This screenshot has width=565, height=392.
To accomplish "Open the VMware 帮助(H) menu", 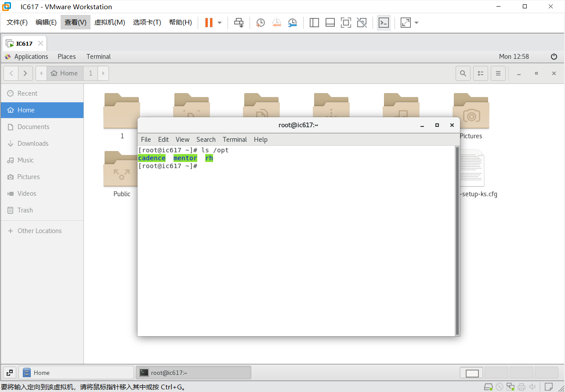I will (181, 22).
